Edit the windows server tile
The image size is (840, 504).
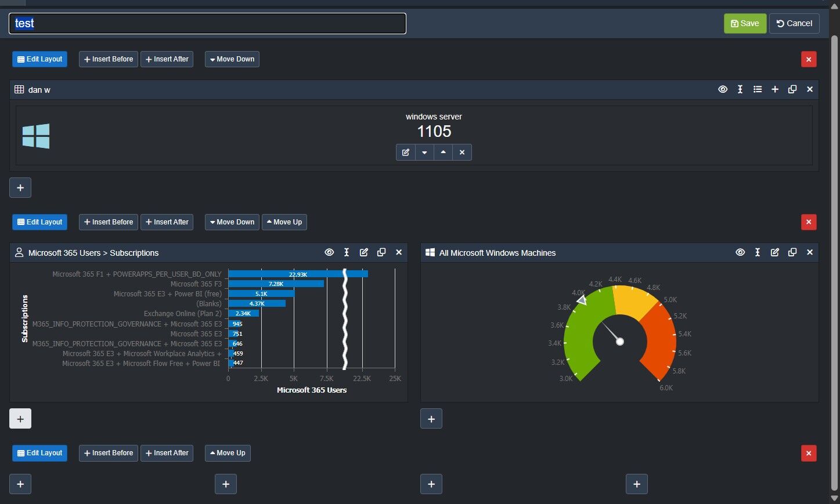(406, 153)
